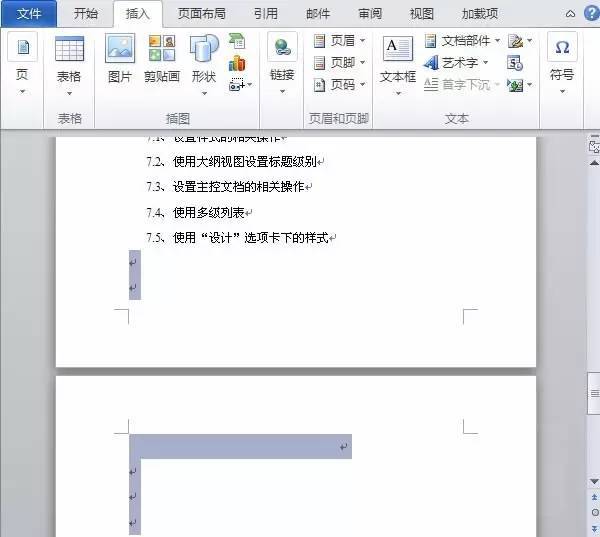Image resolution: width=600 pixels, height=537 pixels.
Task: Click the insert object icon
Action: (x=515, y=85)
